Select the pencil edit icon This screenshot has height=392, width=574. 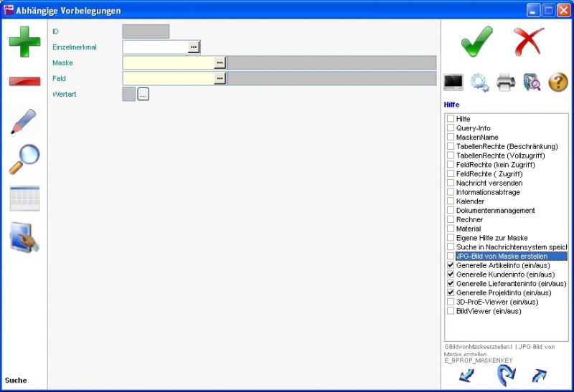[24, 120]
